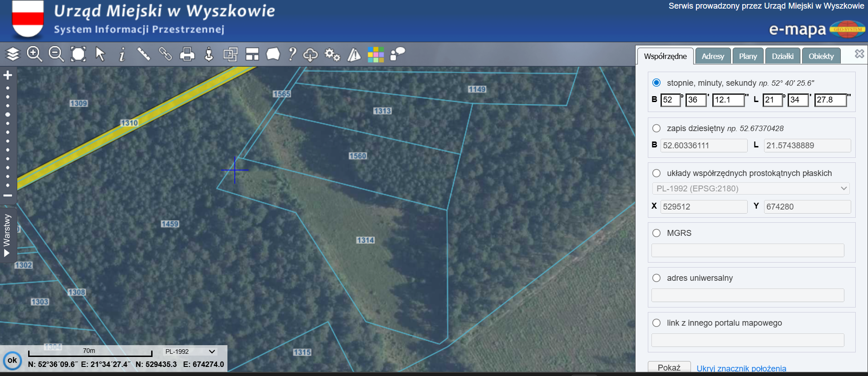Open the layers stack icon in toolbar
Image resolution: width=868 pixels, height=376 pixels.
(13, 54)
